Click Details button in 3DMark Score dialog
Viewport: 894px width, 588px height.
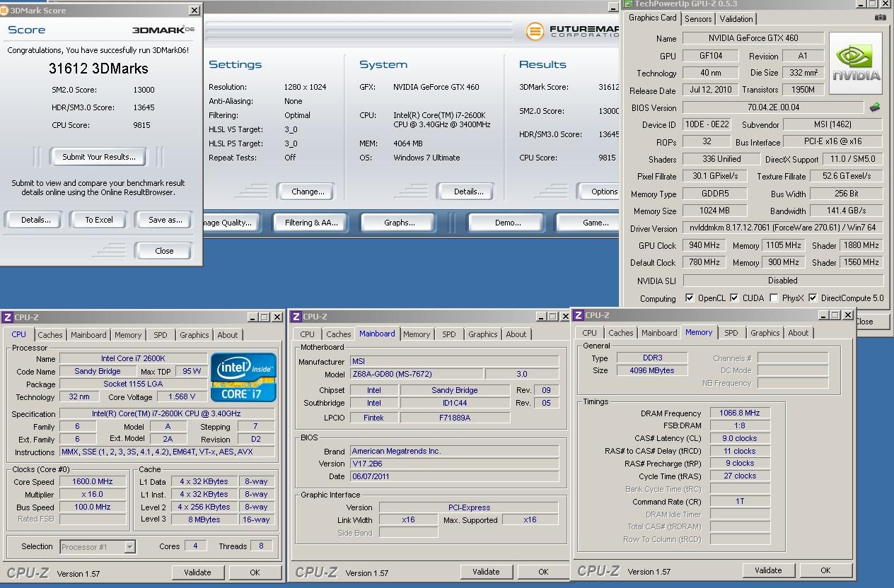36,220
